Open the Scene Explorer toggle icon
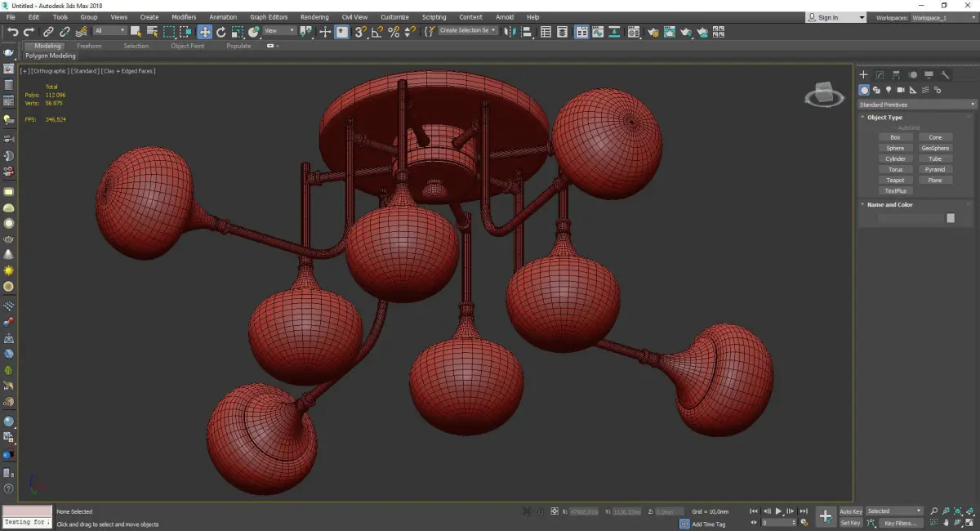980x531 pixels. (x=546, y=32)
